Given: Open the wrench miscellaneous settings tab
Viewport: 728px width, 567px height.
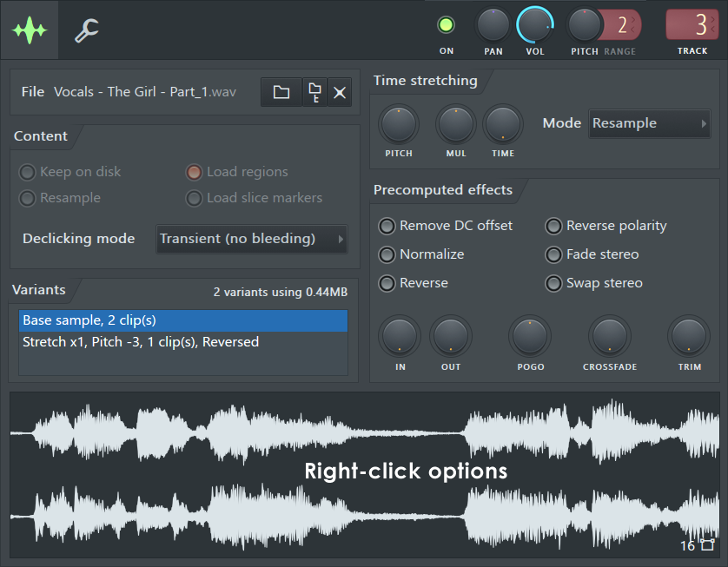Looking at the screenshot, I should point(87,30).
